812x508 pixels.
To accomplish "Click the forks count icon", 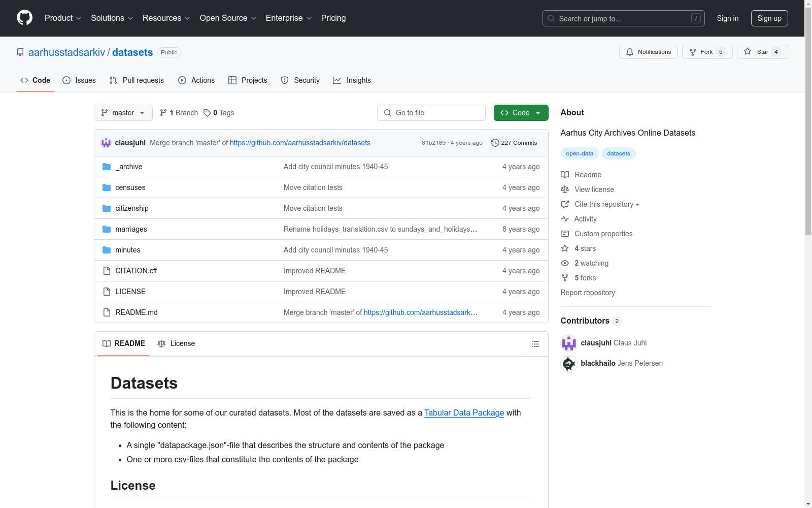I will point(565,278).
